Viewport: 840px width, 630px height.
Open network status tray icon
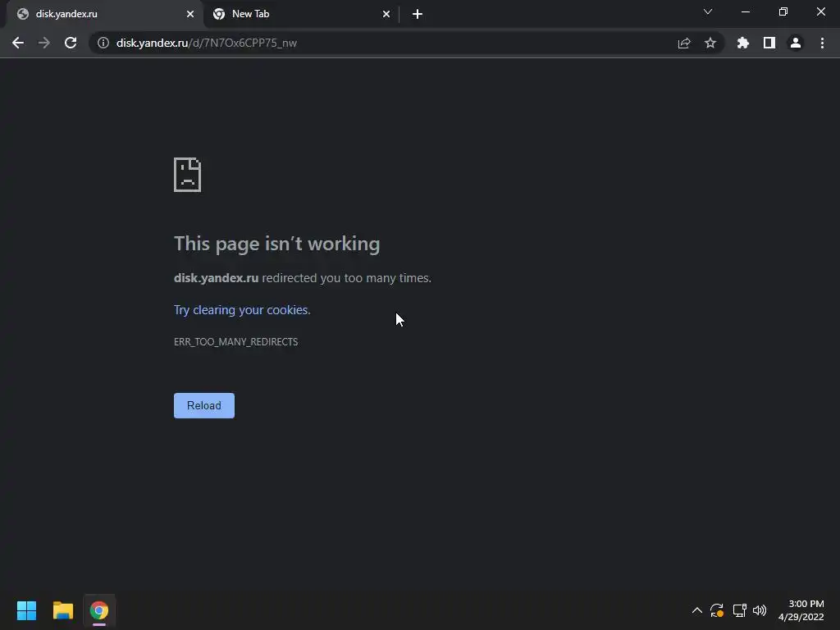739,610
